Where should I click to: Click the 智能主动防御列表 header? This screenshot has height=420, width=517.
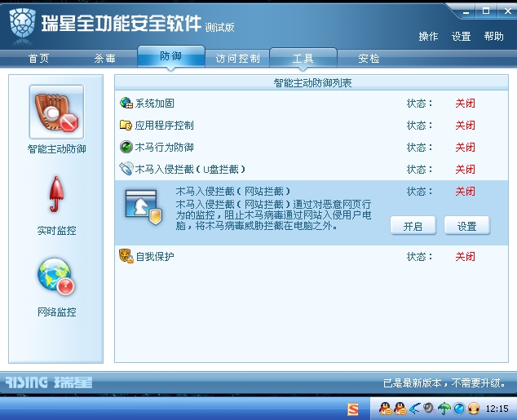[x=312, y=82]
